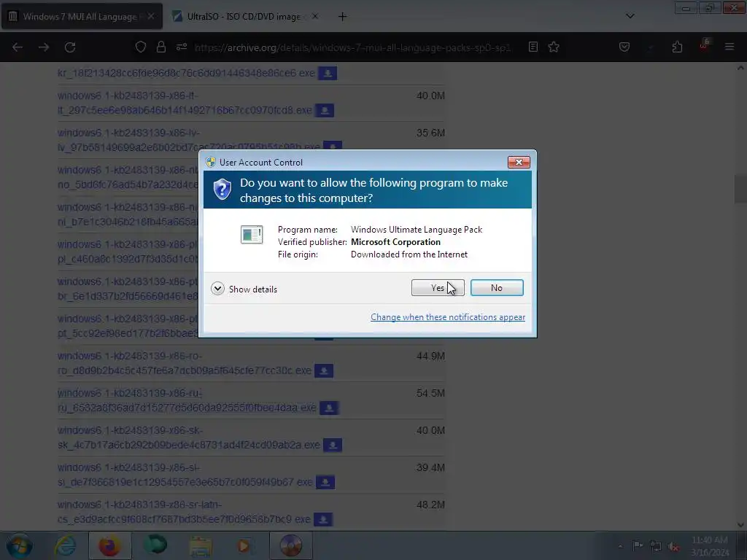Close the Windows 7 MUI All Language tab
Screen dimensions: 747x560
pyautogui.click(x=150, y=17)
